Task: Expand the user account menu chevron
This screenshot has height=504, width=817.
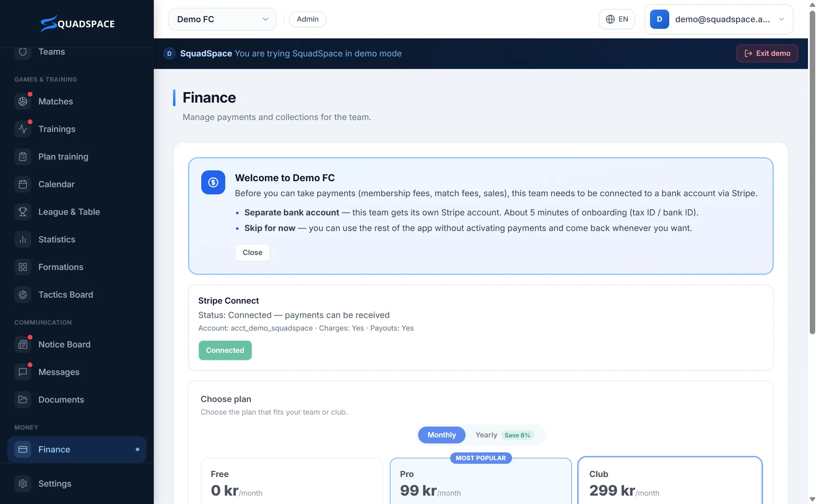Action: [x=781, y=19]
